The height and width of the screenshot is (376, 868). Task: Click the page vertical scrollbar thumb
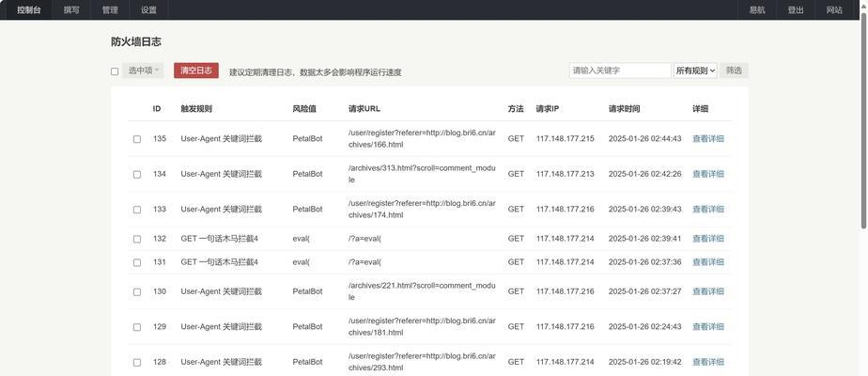coord(863,119)
